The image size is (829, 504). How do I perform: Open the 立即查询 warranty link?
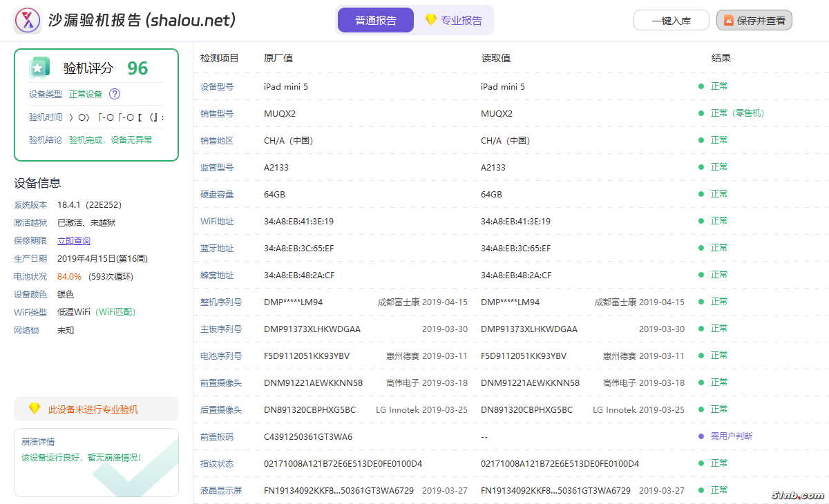tap(74, 241)
